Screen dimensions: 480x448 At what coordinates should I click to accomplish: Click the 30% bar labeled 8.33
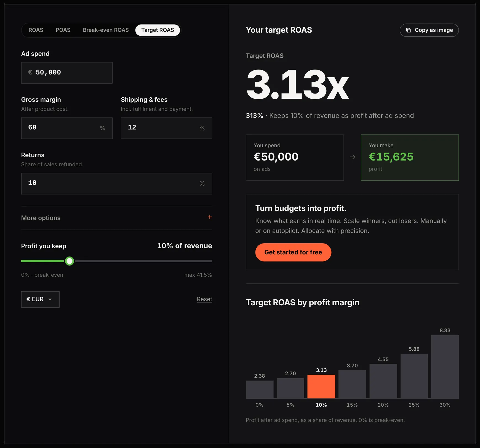[445, 367]
